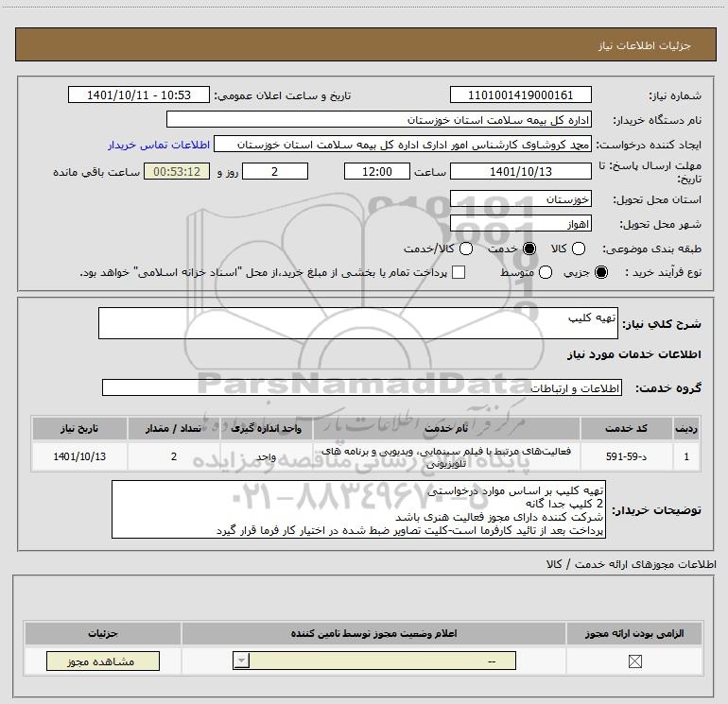Click the response deadline date 1401/10/13 field

pos(520,171)
